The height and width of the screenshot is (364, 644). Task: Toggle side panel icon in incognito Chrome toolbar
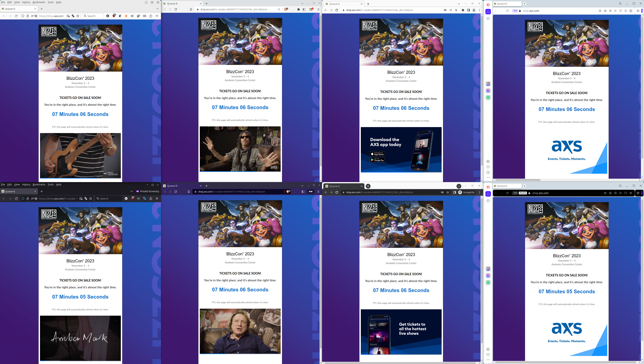pyautogui.click(x=454, y=192)
